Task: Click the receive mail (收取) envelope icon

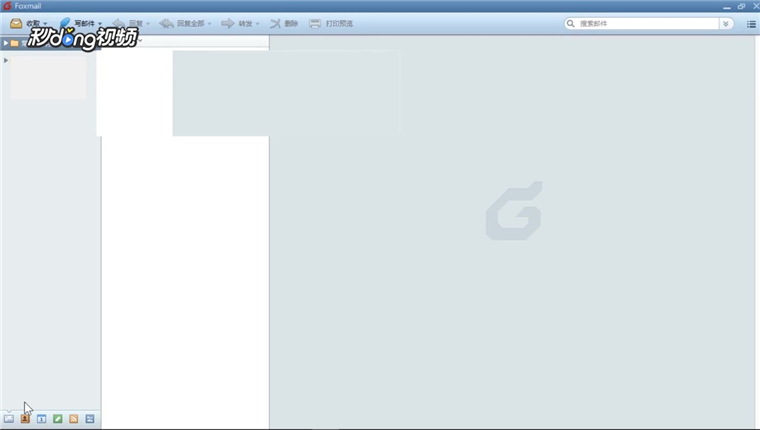Action: (x=16, y=23)
